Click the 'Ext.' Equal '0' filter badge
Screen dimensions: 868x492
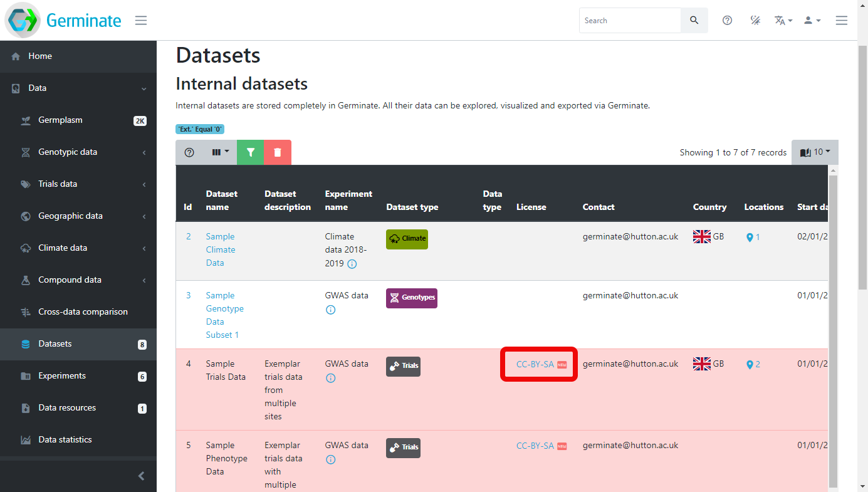(200, 129)
